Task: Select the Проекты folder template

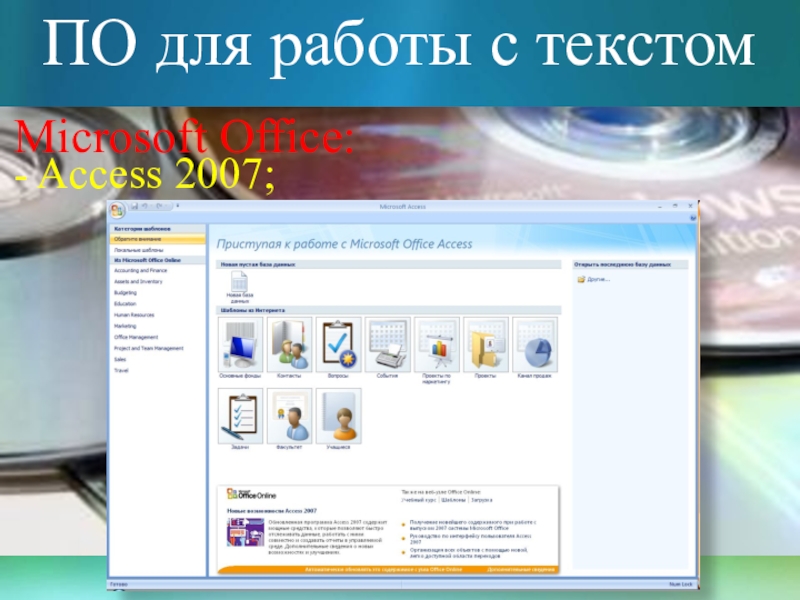Action: (485, 344)
